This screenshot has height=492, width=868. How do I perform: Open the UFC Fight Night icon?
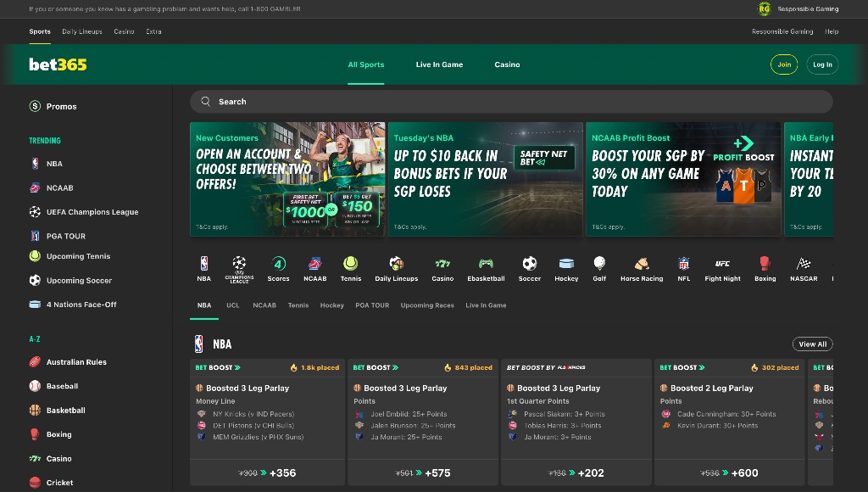click(x=722, y=264)
